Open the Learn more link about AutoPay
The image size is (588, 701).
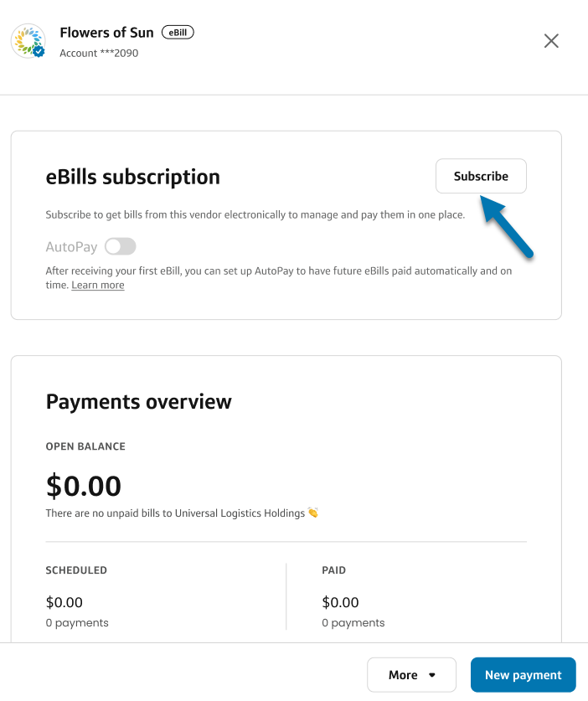pos(97,285)
